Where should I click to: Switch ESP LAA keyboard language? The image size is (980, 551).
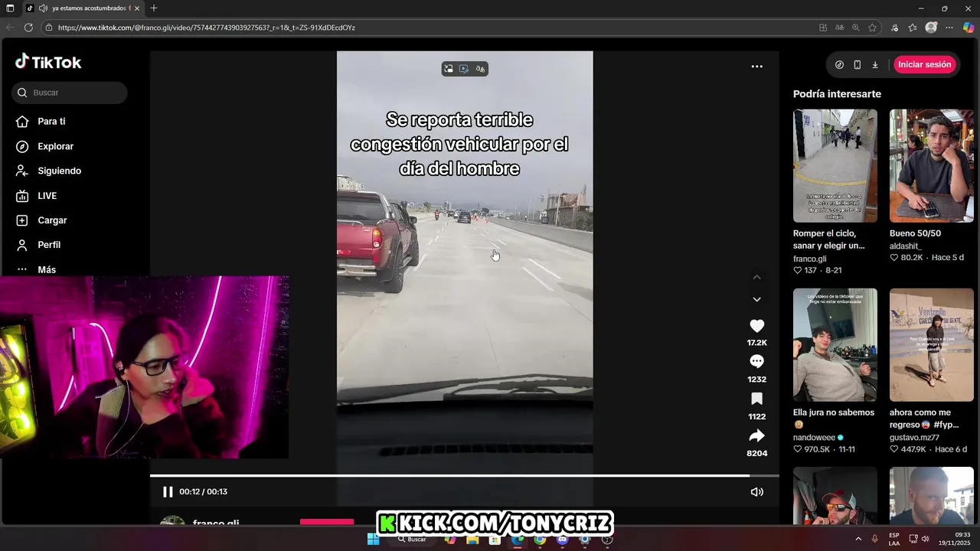click(x=894, y=539)
